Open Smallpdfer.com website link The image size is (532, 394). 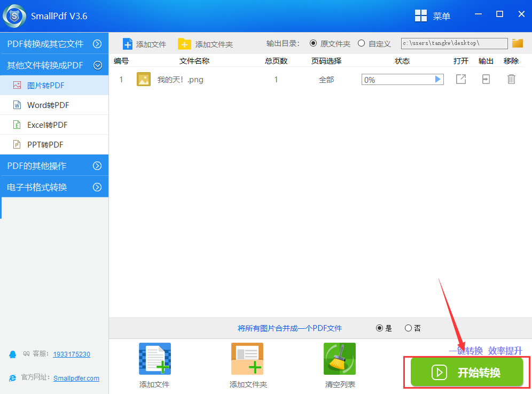point(76,378)
